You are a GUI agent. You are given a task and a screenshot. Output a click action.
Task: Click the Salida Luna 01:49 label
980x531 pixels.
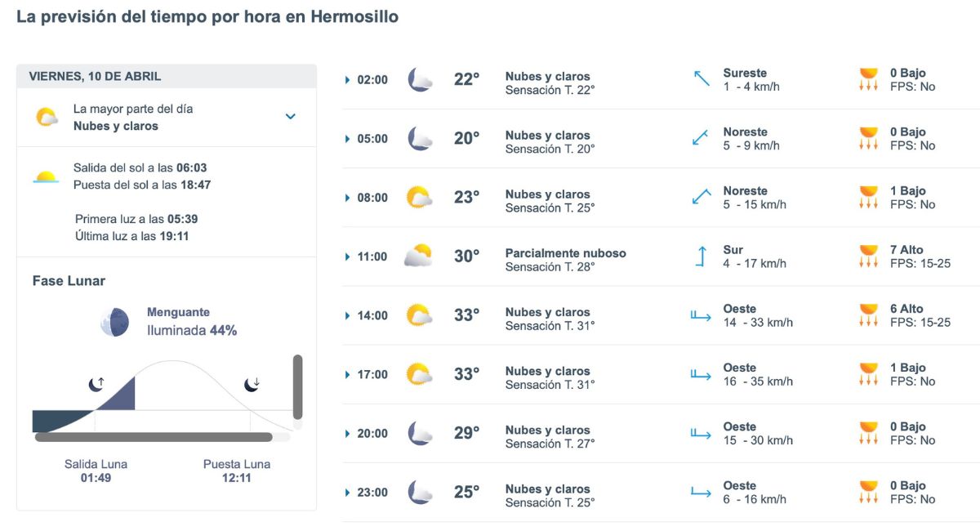click(96, 470)
